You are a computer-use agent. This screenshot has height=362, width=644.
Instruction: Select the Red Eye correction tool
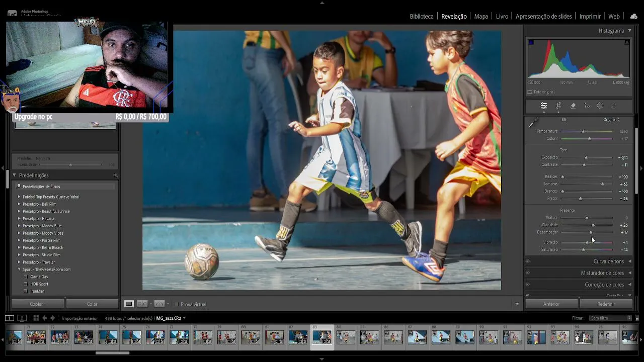click(x=587, y=106)
